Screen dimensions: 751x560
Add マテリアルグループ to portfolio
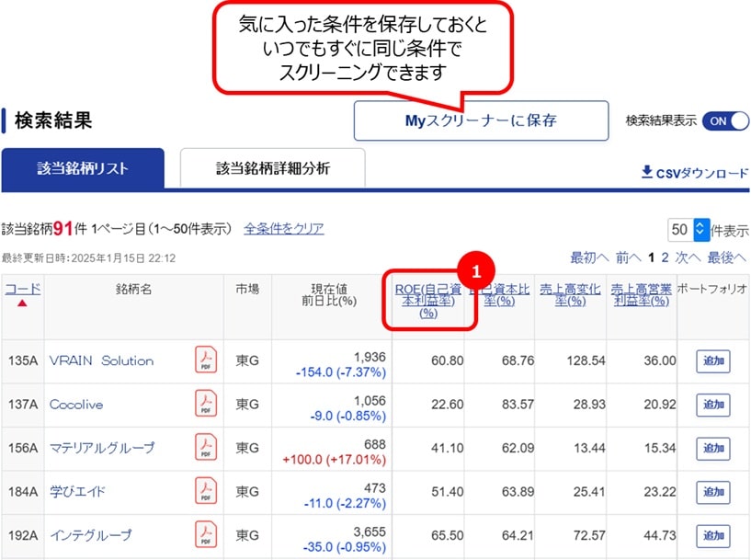712,448
